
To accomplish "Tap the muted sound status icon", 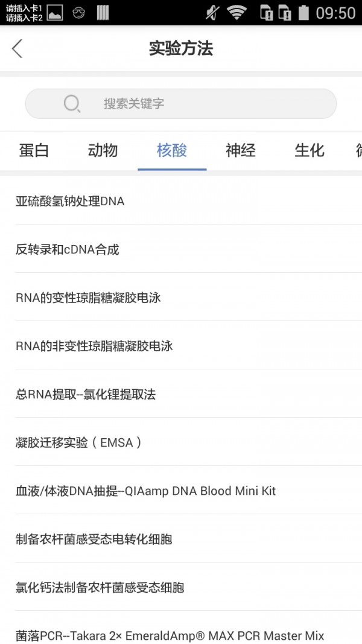I will click(212, 12).
